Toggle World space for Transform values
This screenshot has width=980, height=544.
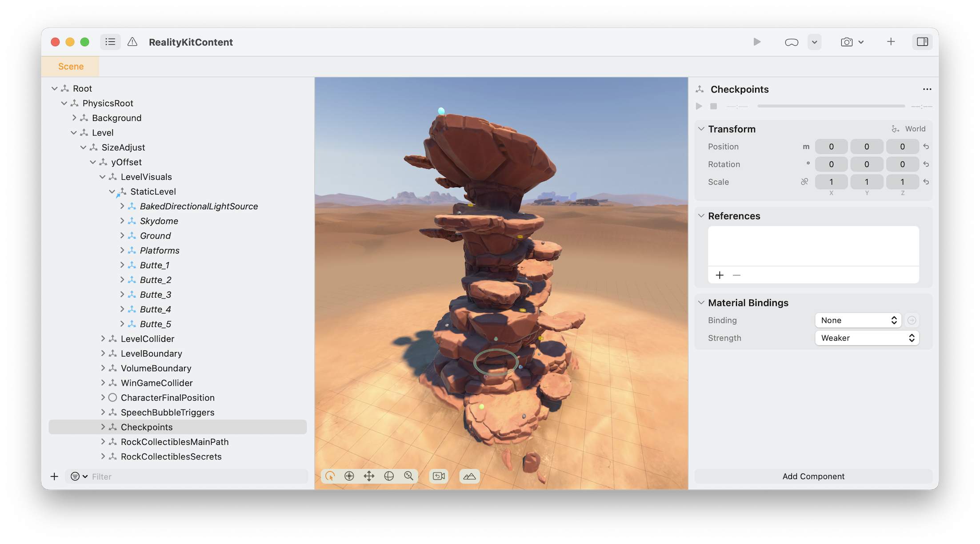pos(908,129)
